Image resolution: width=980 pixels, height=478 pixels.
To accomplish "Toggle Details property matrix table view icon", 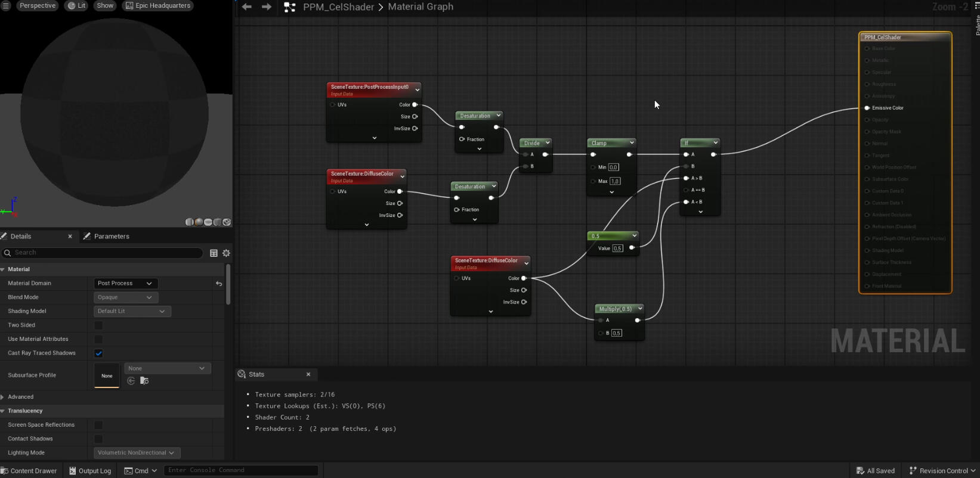I will pyautogui.click(x=214, y=253).
